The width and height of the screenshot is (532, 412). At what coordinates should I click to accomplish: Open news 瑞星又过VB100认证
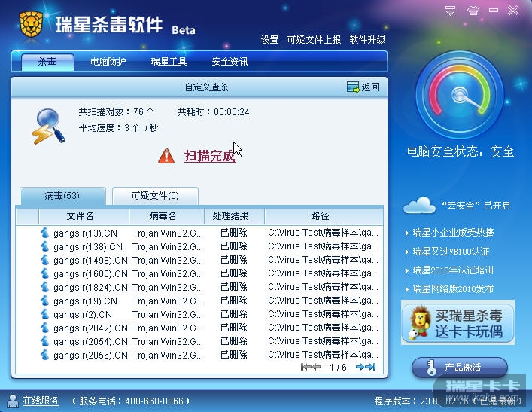point(451,252)
